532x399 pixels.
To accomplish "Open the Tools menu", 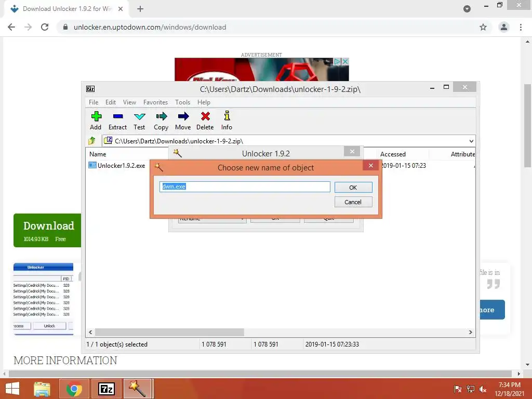I will point(182,102).
